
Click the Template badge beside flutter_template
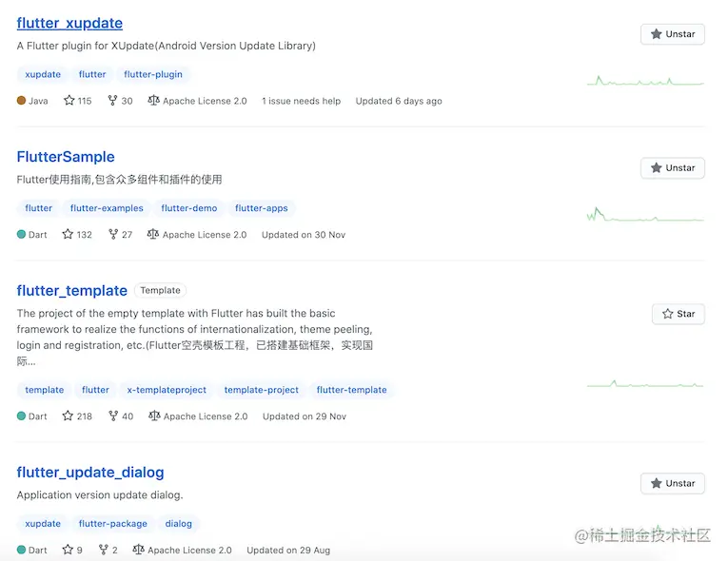(x=160, y=290)
